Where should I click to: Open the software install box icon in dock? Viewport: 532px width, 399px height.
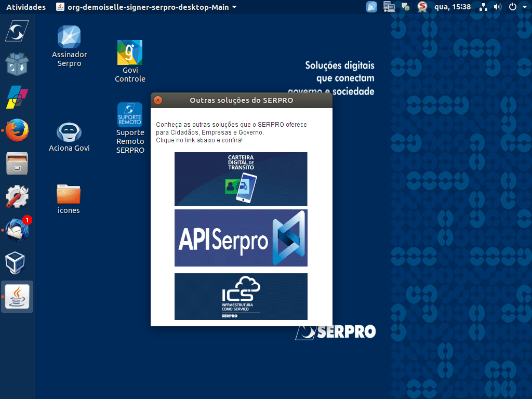[x=17, y=64]
